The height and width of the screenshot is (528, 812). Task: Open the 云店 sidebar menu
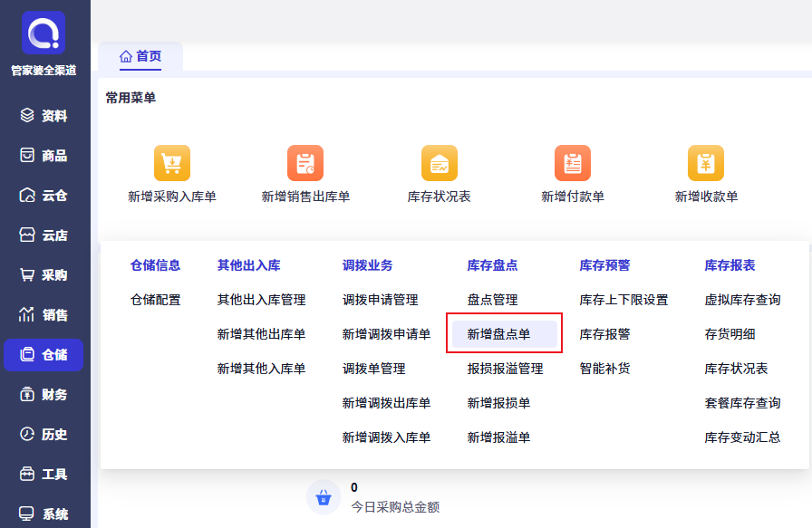(43, 235)
